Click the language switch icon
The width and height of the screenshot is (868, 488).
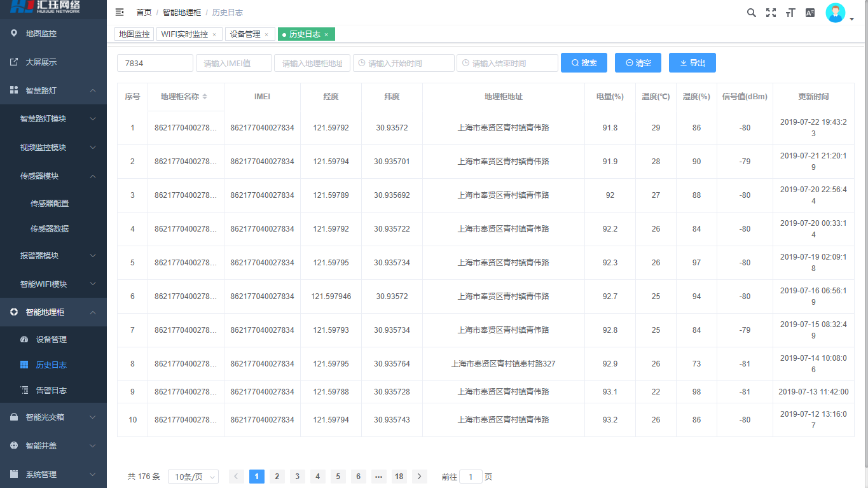[x=810, y=13]
